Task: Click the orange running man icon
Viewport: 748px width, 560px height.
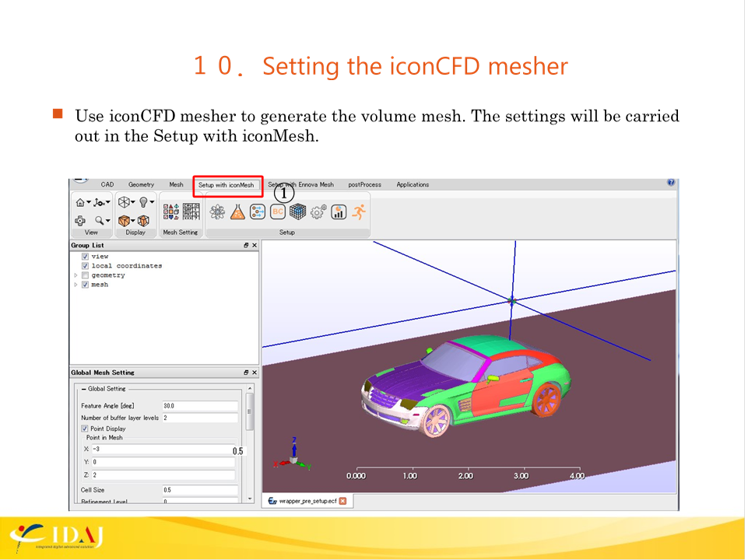Action: click(x=359, y=212)
